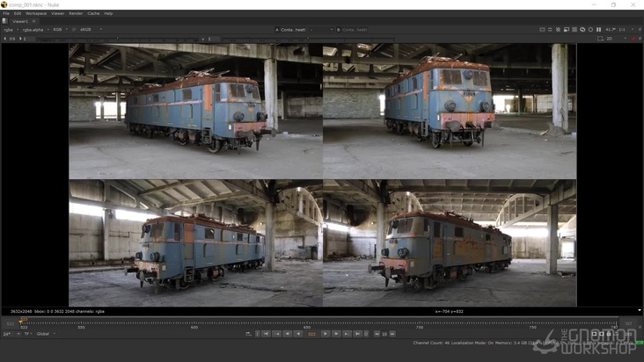Open the TF time display dropdown
The image size is (644, 362).
[27, 334]
